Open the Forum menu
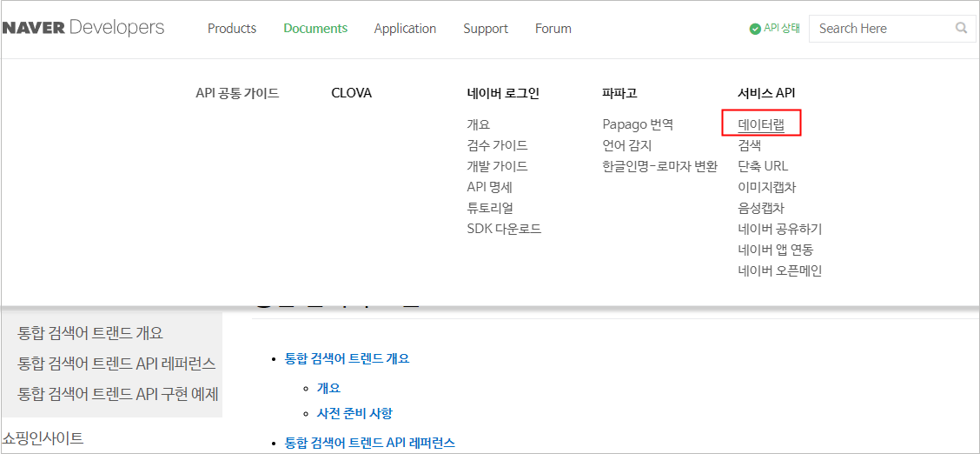The image size is (980, 454). pyautogui.click(x=553, y=29)
